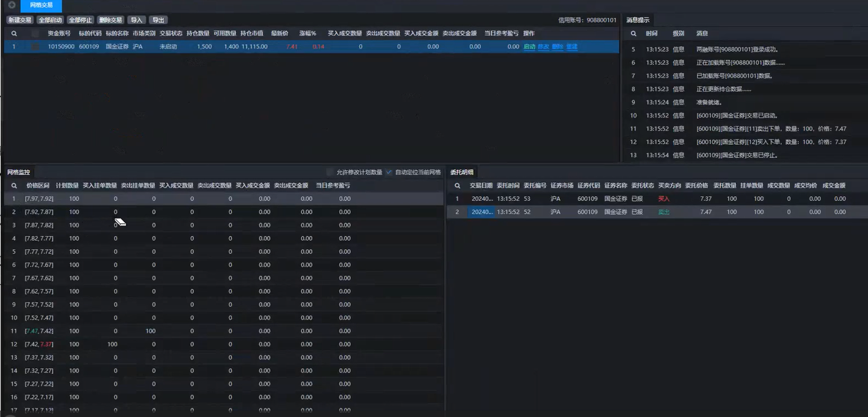Click the search icon in the 委托明细 table
868x417 pixels.
click(458, 186)
